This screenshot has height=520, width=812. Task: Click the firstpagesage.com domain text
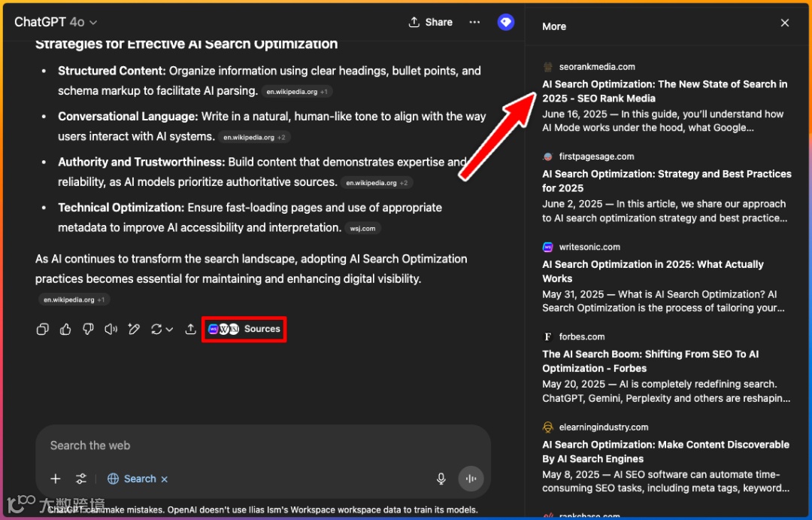click(x=596, y=157)
